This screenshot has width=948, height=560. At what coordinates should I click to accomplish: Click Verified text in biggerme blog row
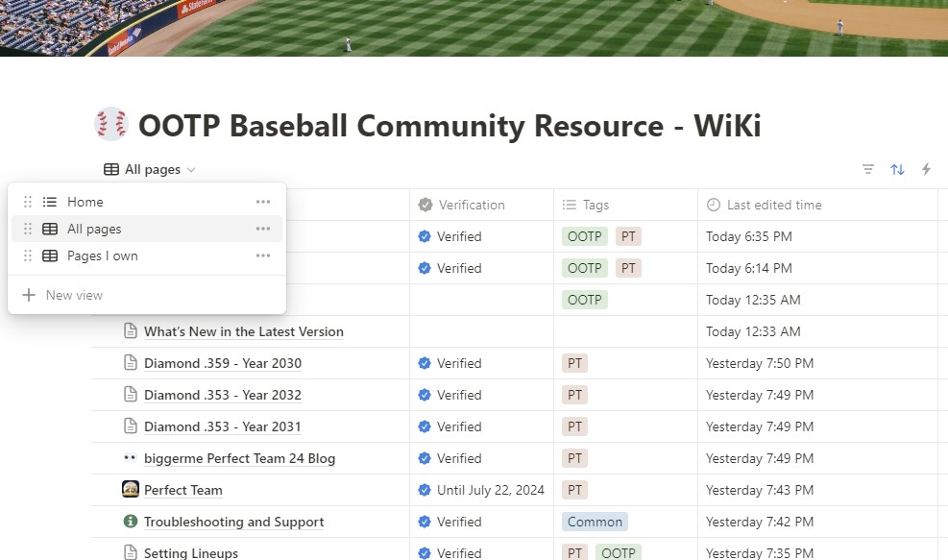pos(459,458)
